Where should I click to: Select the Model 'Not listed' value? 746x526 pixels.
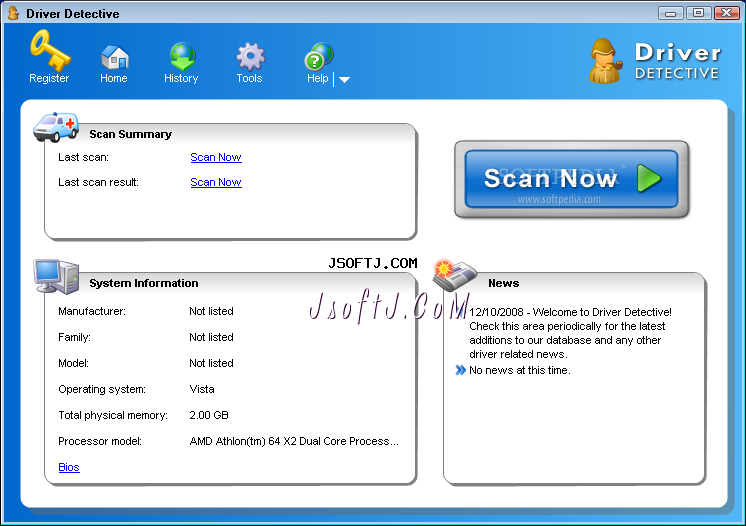(211, 363)
